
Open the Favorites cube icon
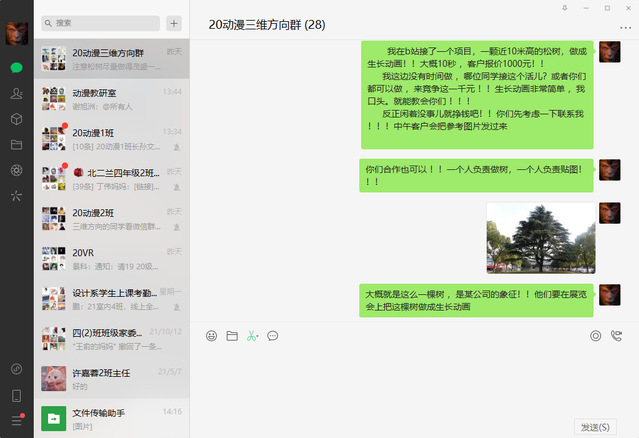click(x=16, y=119)
